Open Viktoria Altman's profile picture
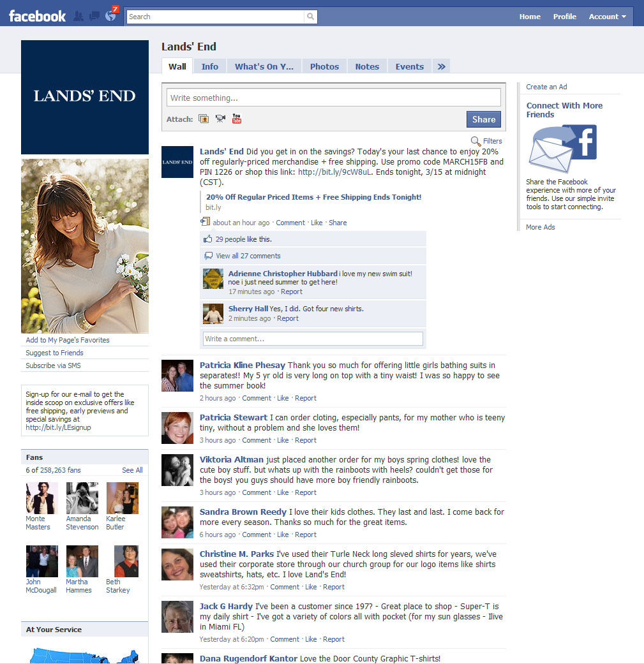 click(x=177, y=469)
